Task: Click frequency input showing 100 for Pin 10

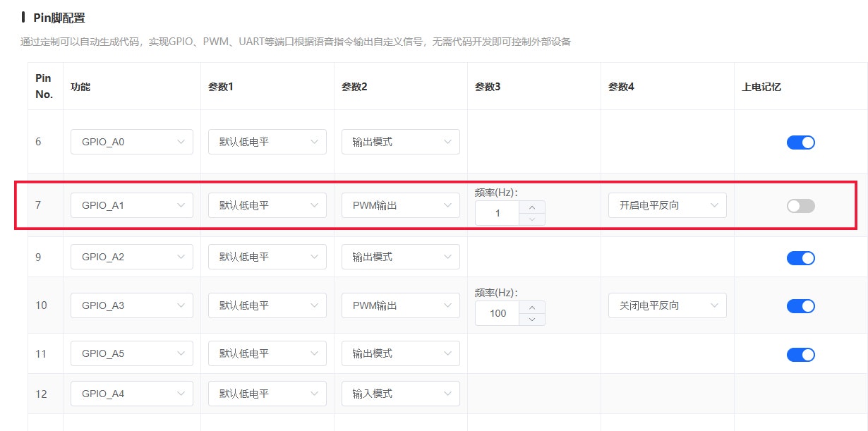Action: click(x=498, y=313)
